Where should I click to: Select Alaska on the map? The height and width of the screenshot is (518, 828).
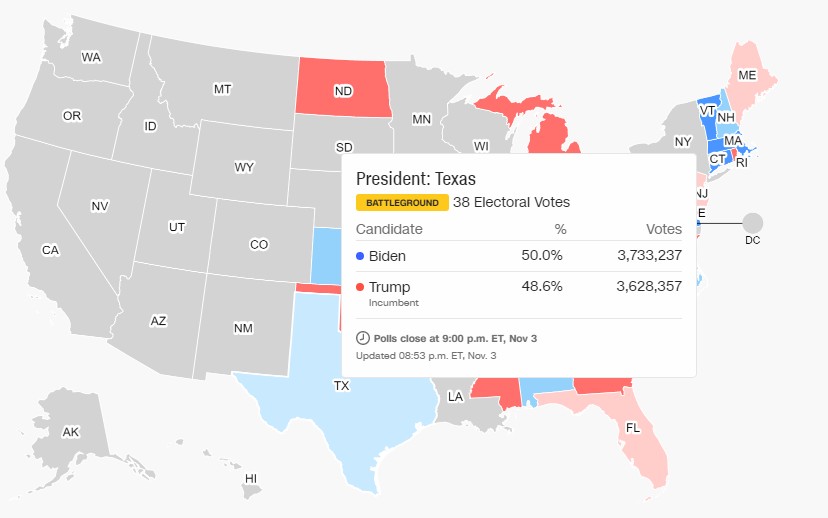[70, 432]
